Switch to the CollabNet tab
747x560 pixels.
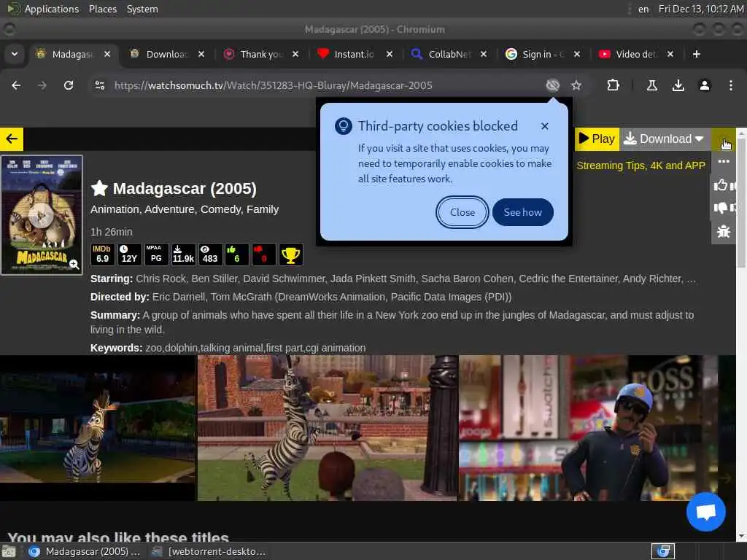pyautogui.click(x=449, y=54)
